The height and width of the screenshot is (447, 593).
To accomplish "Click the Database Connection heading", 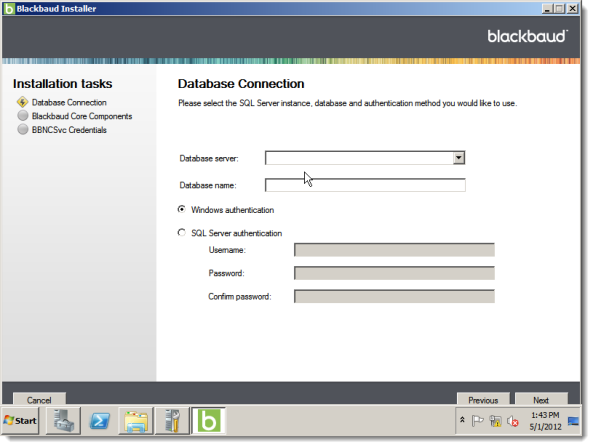I will click(241, 84).
